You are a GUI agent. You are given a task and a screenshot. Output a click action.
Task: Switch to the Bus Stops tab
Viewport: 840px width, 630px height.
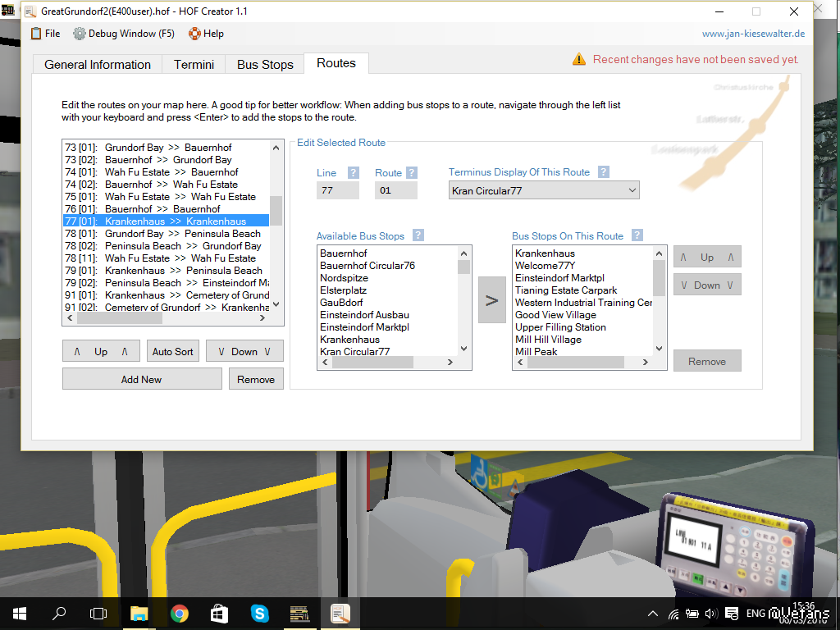click(265, 65)
